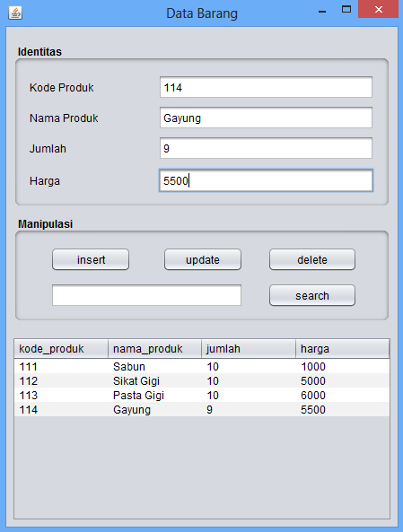Select table cell with code 114

[x=61, y=409]
